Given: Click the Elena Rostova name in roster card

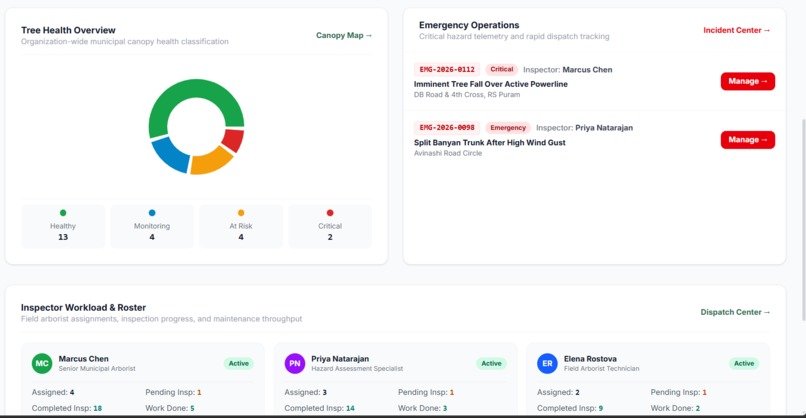Looking at the screenshot, I should click(590, 359).
